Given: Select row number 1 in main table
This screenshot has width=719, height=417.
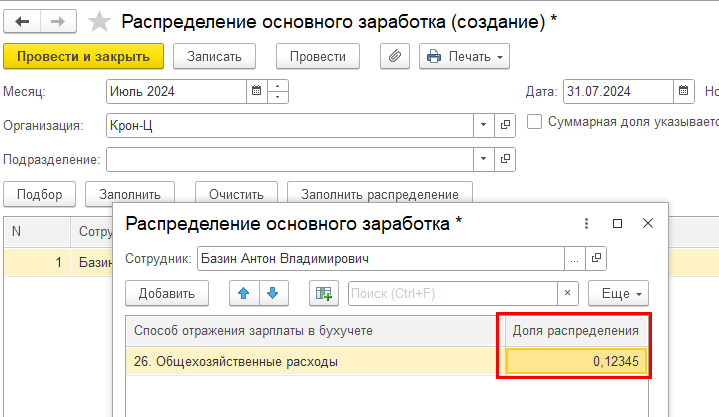Looking at the screenshot, I should pyautogui.click(x=38, y=262).
